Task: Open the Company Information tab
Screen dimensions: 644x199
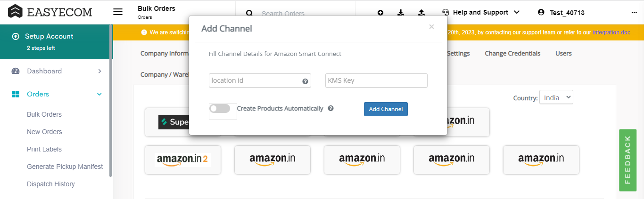Action: pos(165,53)
